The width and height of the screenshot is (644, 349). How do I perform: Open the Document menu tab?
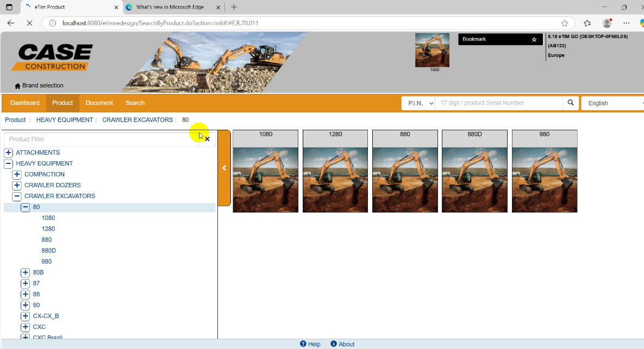point(99,103)
